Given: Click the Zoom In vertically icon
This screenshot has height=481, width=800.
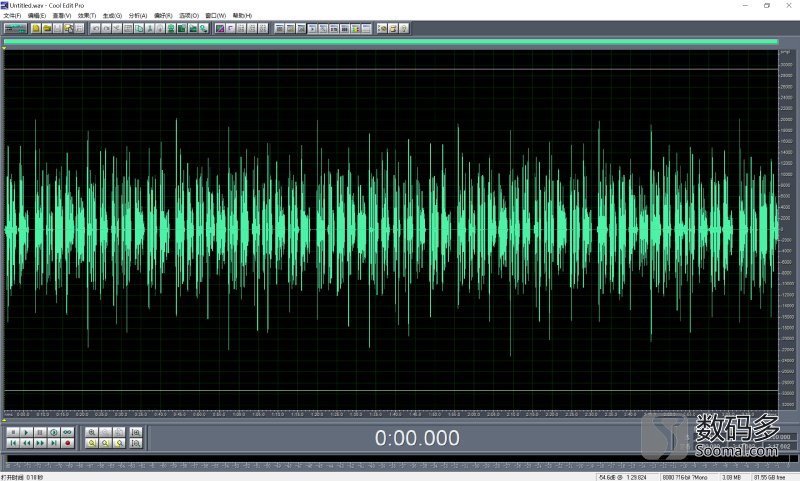Looking at the screenshot, I should [x=136, y=432].
